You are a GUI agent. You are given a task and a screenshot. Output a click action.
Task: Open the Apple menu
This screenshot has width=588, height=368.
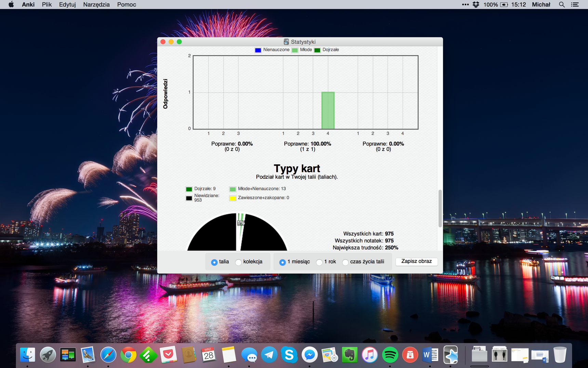pyautogui.click(x=11, y=4)
